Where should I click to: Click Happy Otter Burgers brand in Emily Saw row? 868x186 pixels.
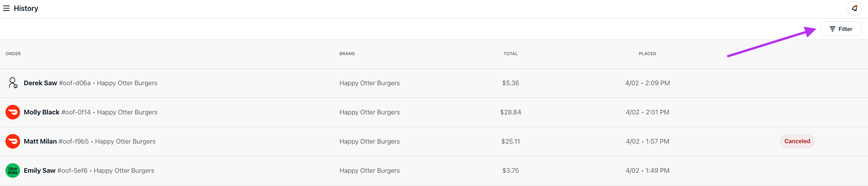point(369,170)
